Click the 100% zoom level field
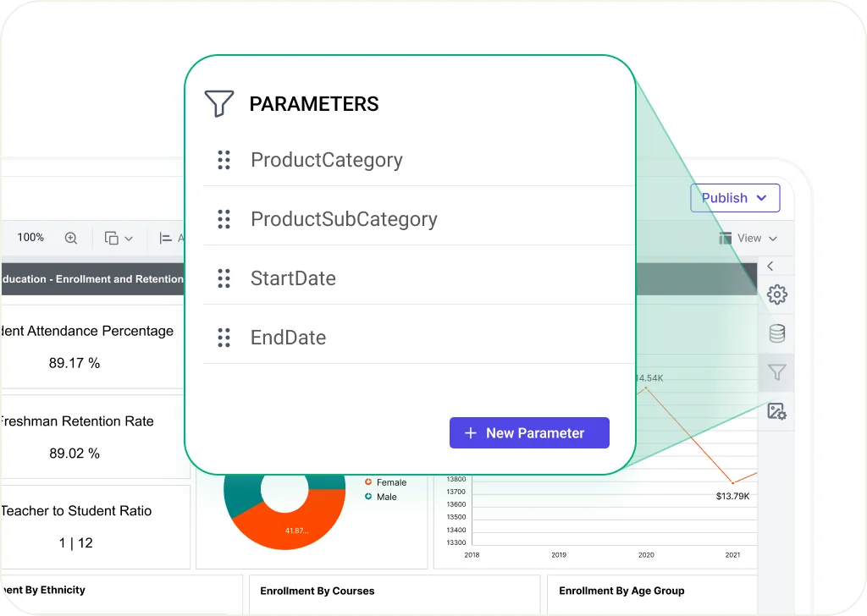 click(30, 238)
